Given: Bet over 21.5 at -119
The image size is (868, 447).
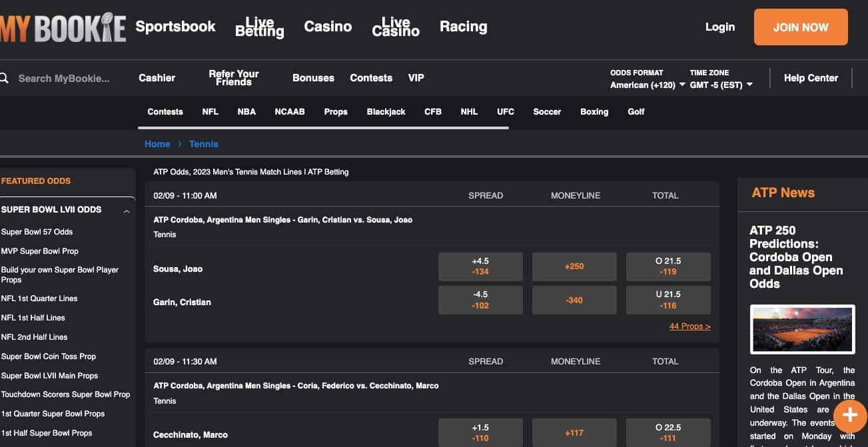Looking at the screenshot, I should (668, 266).
